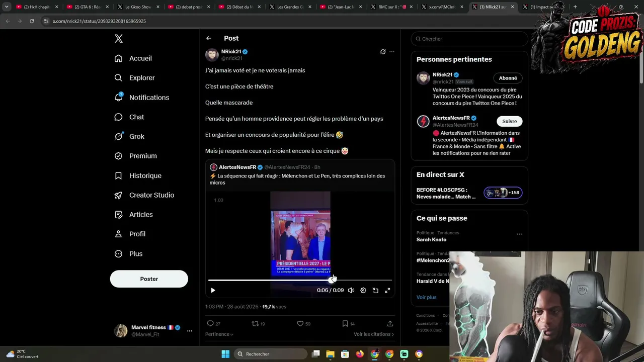644x362 pixels.
Task: Reload the page
Action: (x=32, y=21)
